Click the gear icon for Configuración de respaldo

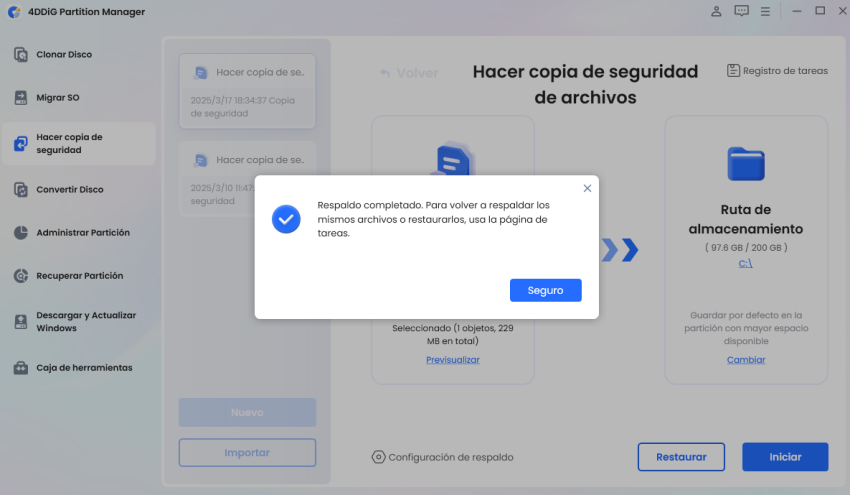tap(378, 457)
